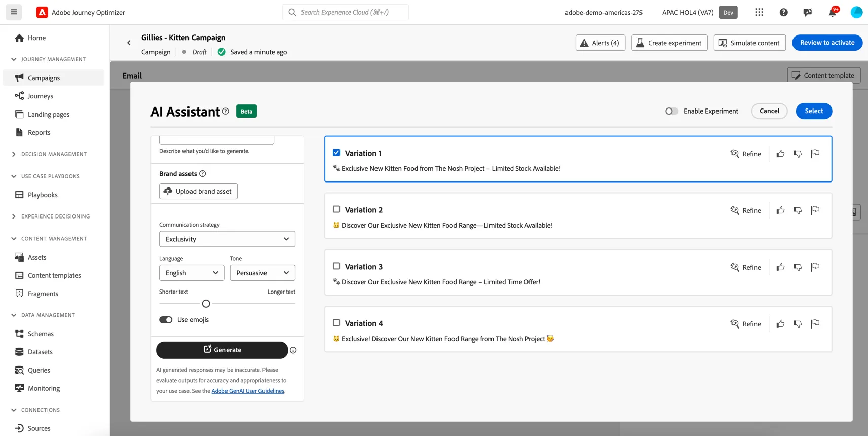Open the feedback chat icon in header
This screenshot has height=436, width=868.
[x=808, y=12]
